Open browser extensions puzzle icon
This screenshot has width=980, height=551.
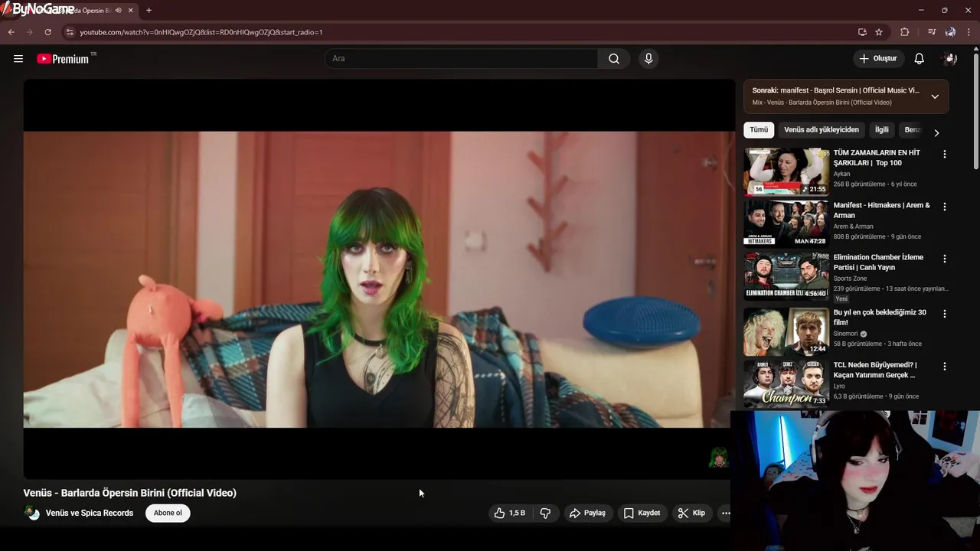tap(904, 32)
